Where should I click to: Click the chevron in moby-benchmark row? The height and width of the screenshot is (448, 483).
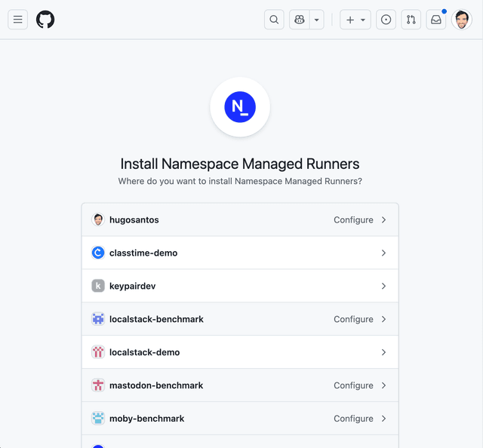[383, 419]
